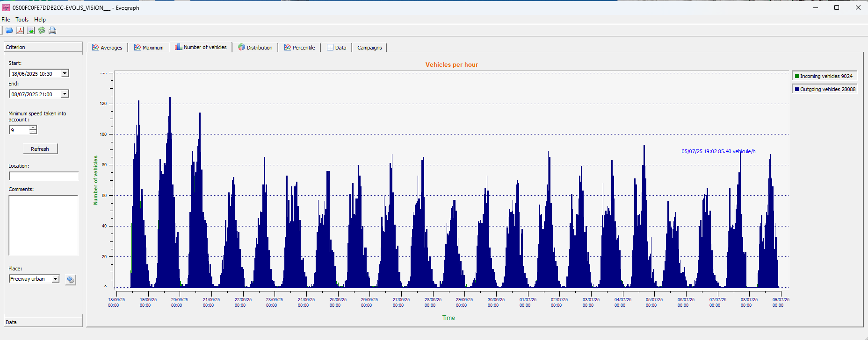
Task: Open the File menu
Action: point(6,20)
